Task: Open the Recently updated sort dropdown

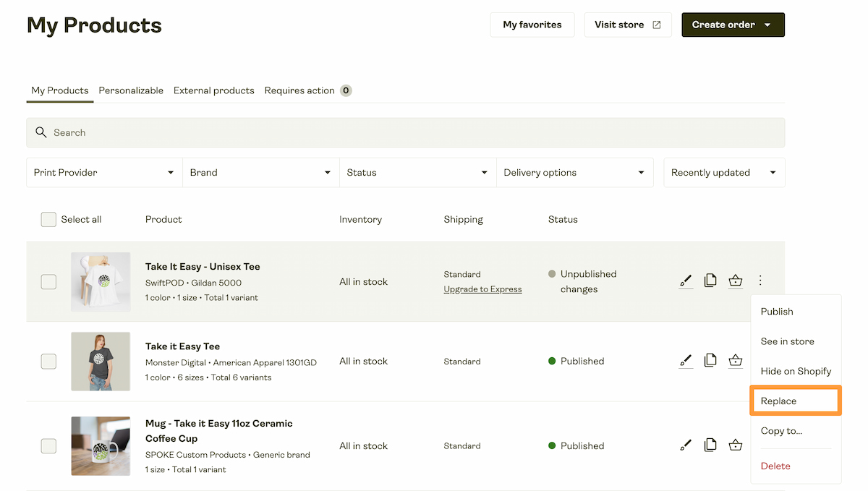Action: (723, 172)
